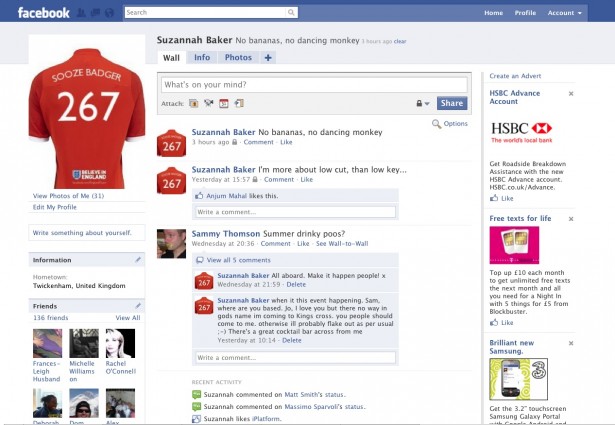
Task: Open the pink SIM card advert image
Action: 514,245
